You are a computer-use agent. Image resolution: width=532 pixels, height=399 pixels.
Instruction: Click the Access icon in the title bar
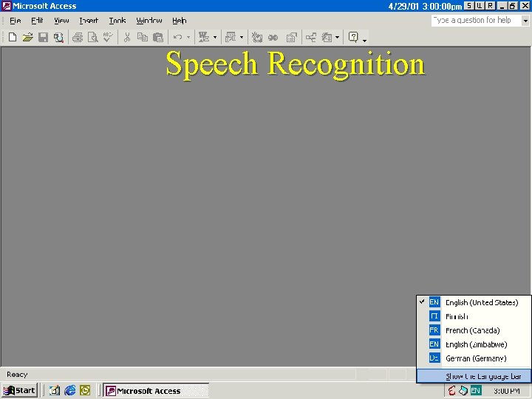(7, 6)
